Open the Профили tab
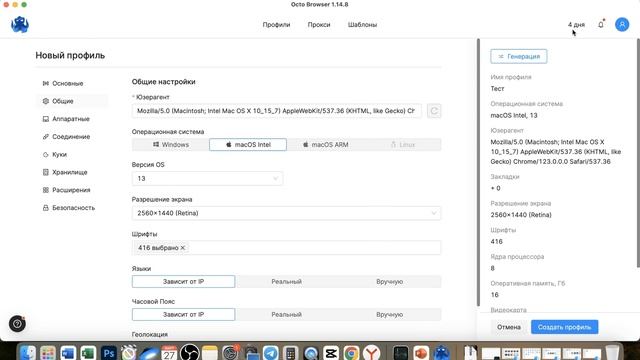Viewport: 640px width, 360px height. tap(276, 24)
